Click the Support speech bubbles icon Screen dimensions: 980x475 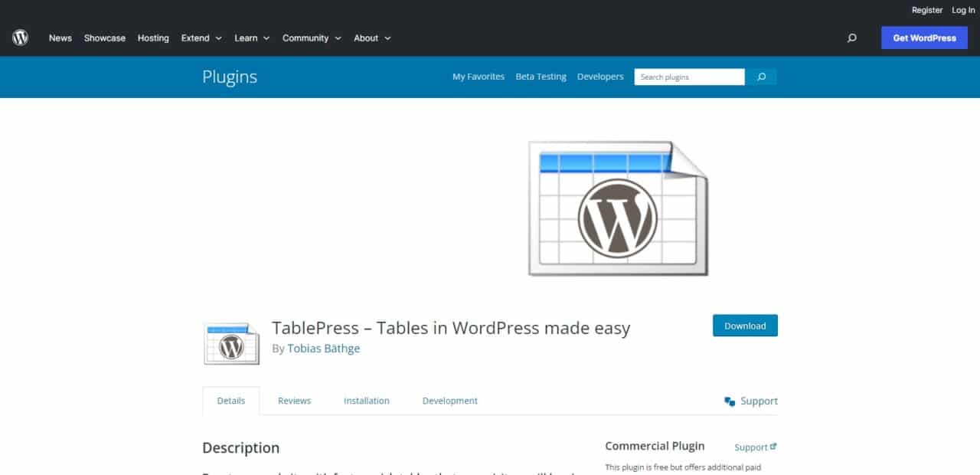pos(730,401)
